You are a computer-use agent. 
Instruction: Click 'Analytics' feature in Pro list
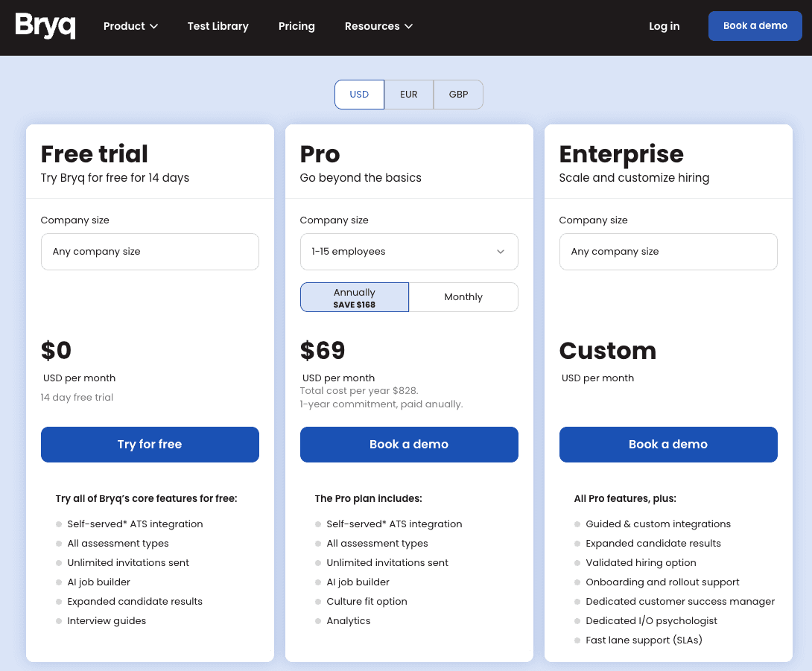[x=349, y=621]
